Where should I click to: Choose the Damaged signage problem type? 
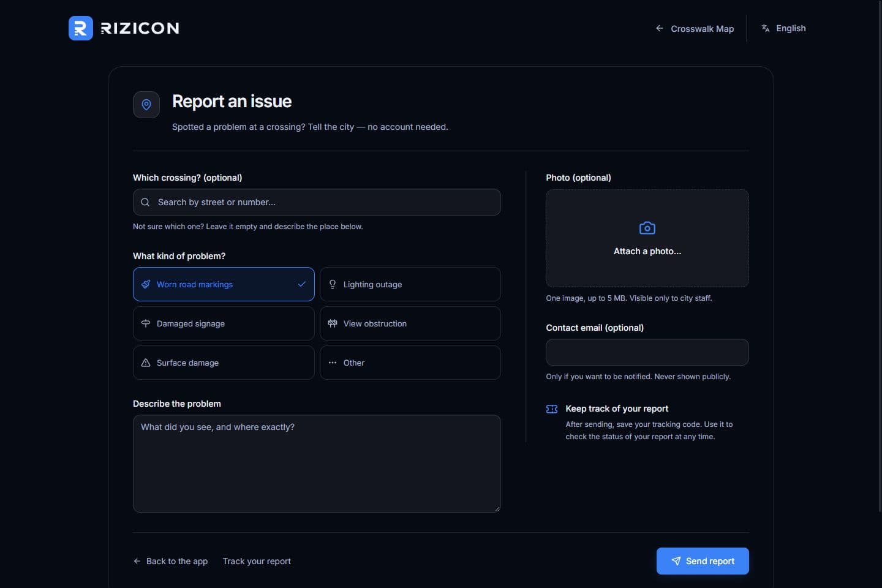(x=224, y=323)
